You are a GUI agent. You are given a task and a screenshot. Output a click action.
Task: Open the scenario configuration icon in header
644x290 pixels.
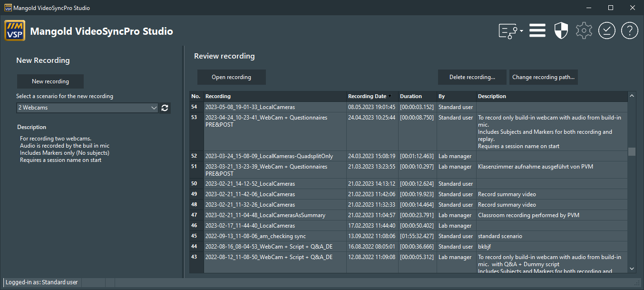[508, 31]
